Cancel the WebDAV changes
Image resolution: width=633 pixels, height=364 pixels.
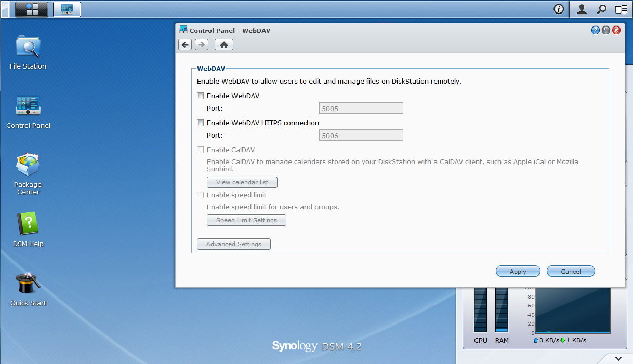[571, 271]
